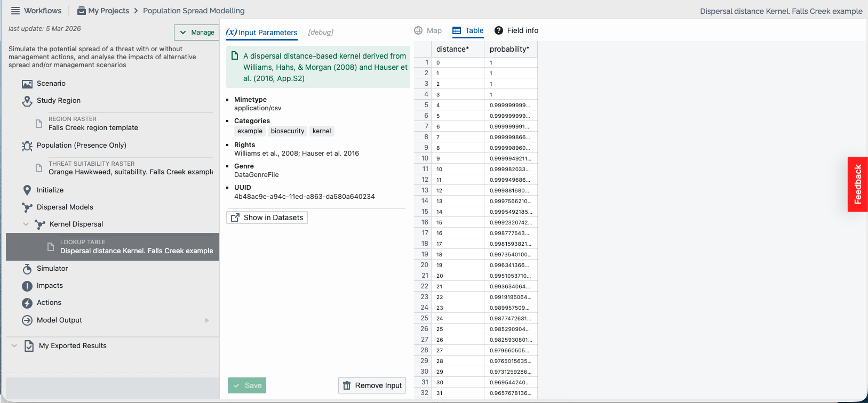Select the Actions lightning icon
This screenshot has width=868, height=403.
(x=27, y=303)
